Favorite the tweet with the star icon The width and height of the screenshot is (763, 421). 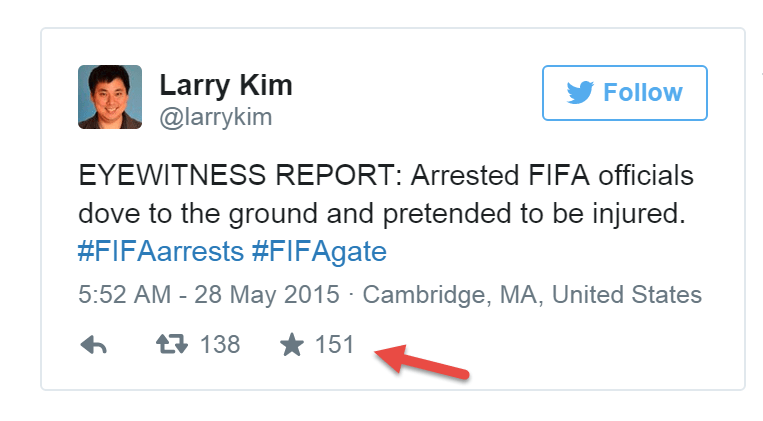coord(292,345)
